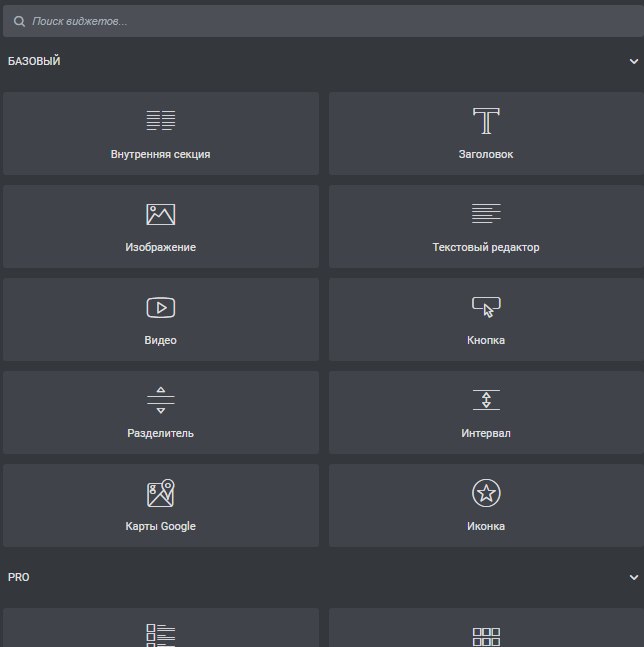644x647 pixels.
Task: Select the Видео widget
Action: point(161,319)
